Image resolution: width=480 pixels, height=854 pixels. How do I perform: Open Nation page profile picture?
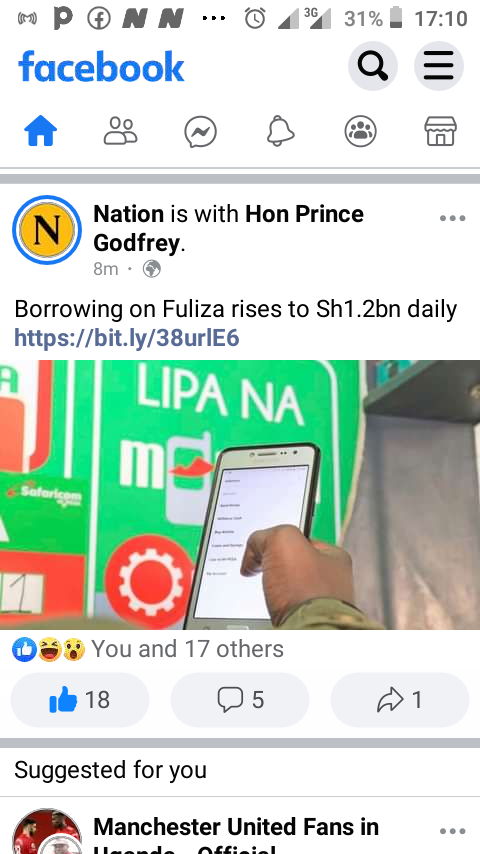[x=47, y=230]
